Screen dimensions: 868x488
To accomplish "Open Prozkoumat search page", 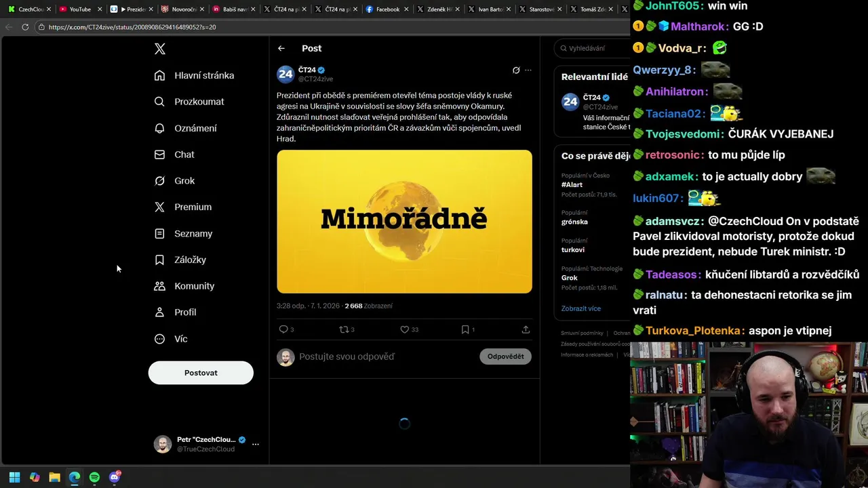I will [x=189, y=102].
